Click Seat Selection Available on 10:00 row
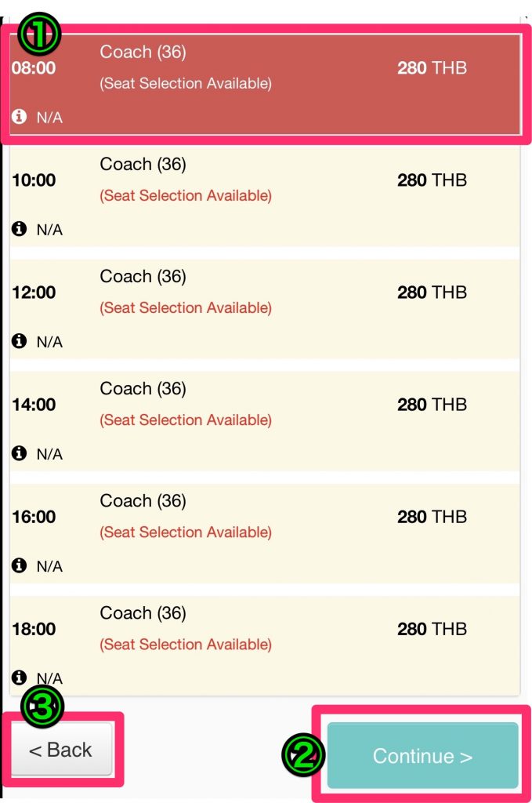Viewport: 532px width, 803px height. click(186, 195)
